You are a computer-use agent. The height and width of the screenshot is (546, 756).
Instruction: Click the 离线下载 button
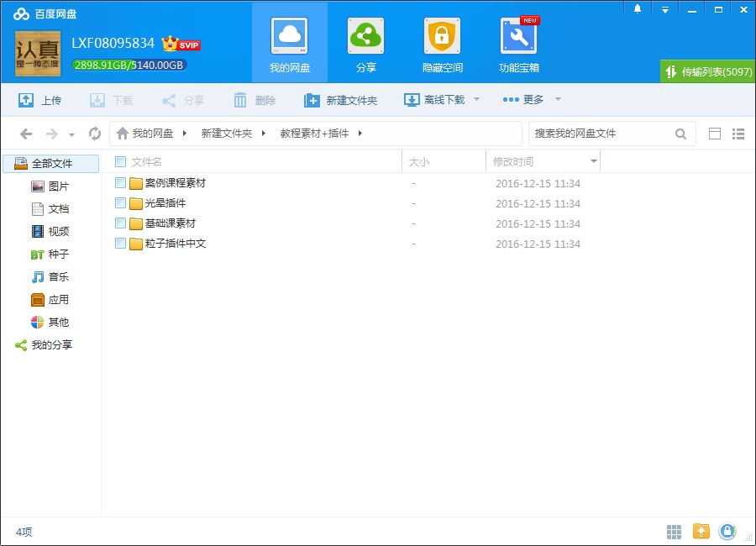[434, 100]
